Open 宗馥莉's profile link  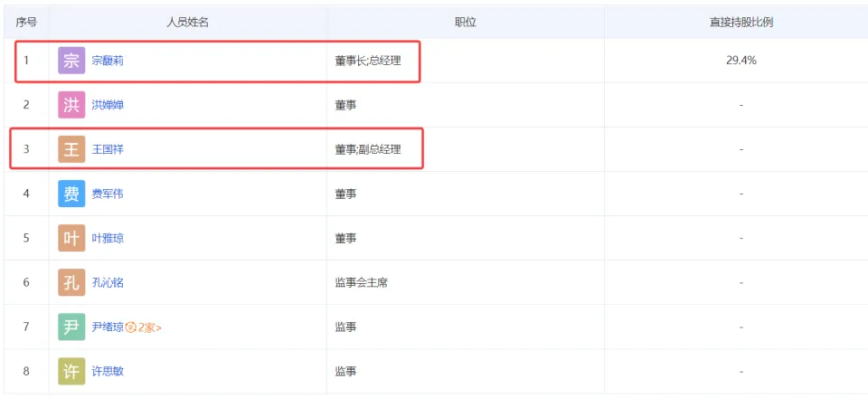click(x=108, y=61)
